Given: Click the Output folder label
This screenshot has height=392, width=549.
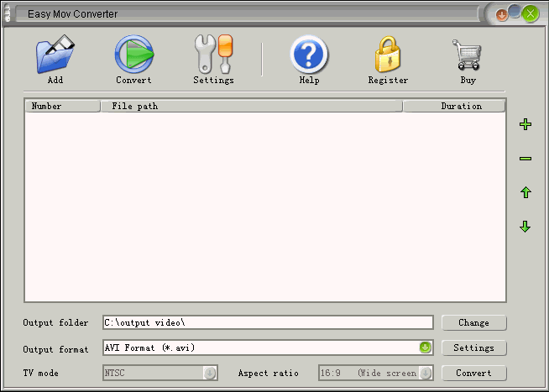Looking at the screenshot, I should (x=55, y=322).
